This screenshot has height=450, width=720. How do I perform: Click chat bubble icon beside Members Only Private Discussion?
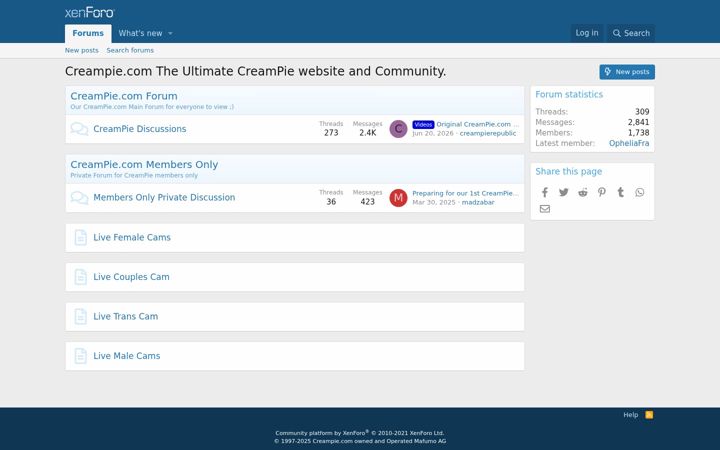[79, 198]
